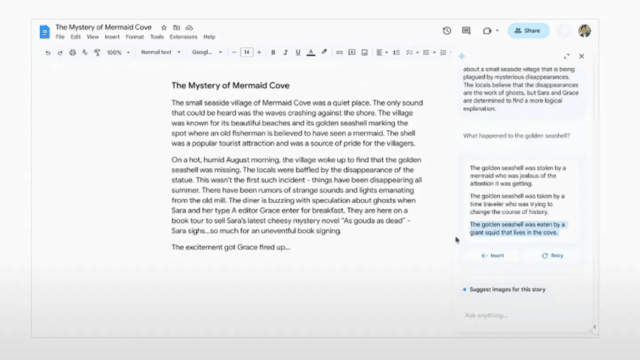Screen dimensions: 640x360
Task: Click the Print icon in the toolbar
Action: coord(72,53)
